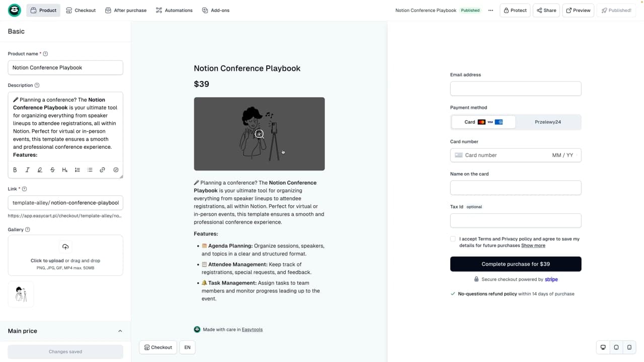Open the Easytools link in footer
The height and width of the screenshot is (362, 644).
click(x=252, y=330)
